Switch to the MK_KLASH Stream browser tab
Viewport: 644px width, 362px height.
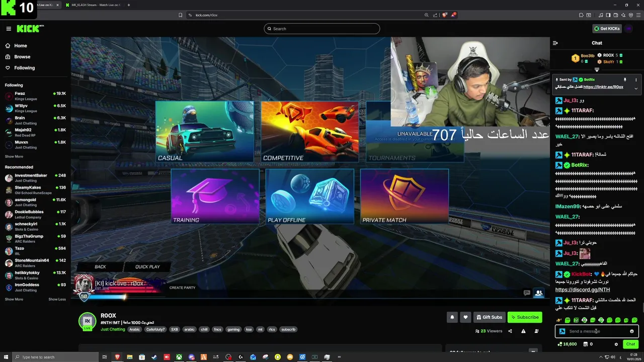coord(93,5)
